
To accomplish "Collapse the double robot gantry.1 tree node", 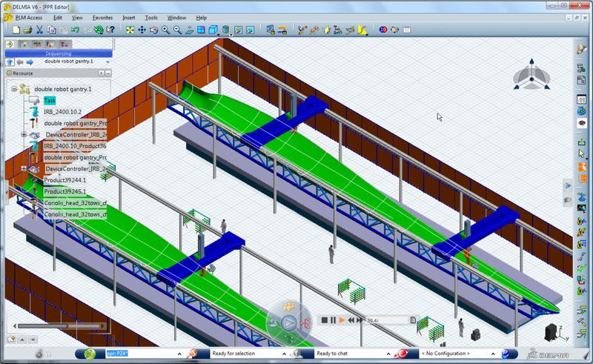I will click(14, 89).
